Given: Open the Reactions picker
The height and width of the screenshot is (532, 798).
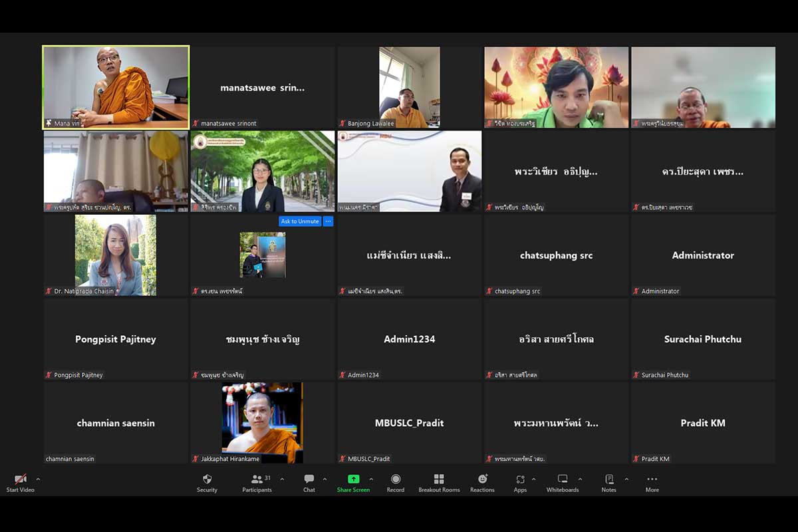Looking at the screenshot, I should pos(482,483).
